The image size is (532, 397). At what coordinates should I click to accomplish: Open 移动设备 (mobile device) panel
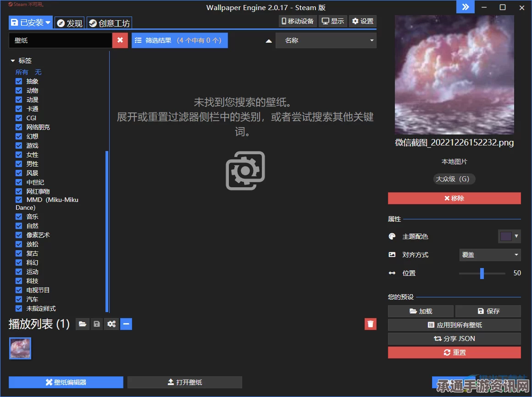[x=298, y=21]
